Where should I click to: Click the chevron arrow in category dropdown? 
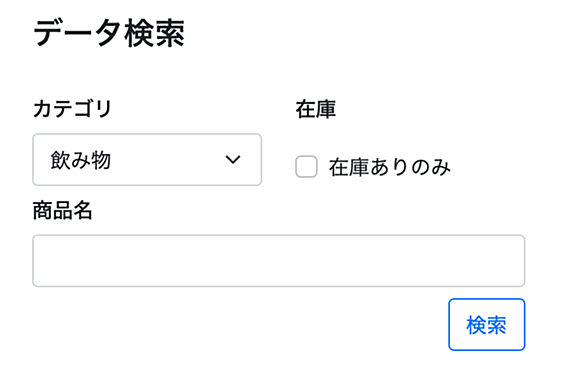233,160
